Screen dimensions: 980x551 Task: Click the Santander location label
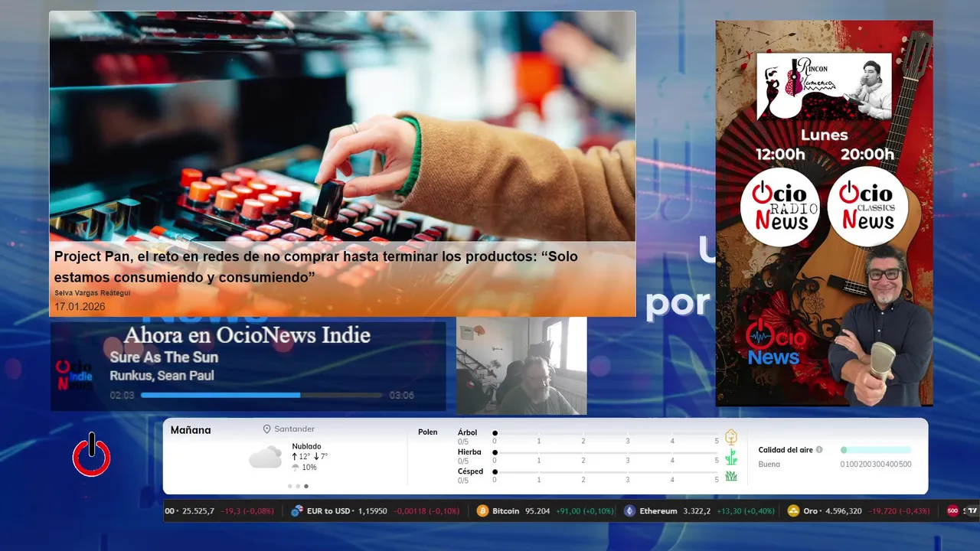point(295,429)
